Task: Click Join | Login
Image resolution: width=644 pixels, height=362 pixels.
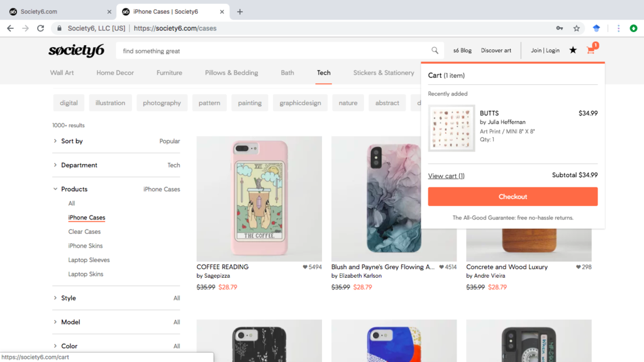Action: [x=545, y=50]
